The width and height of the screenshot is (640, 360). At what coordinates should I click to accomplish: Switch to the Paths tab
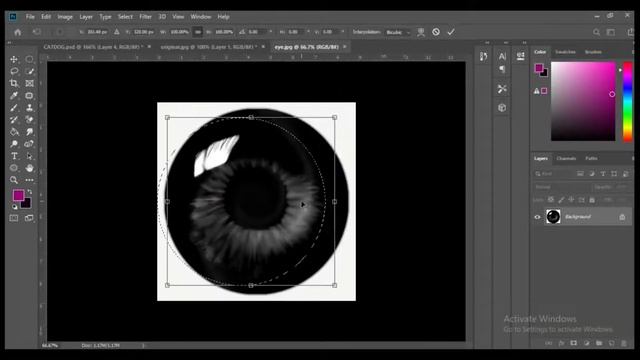(x=591, y=158)
